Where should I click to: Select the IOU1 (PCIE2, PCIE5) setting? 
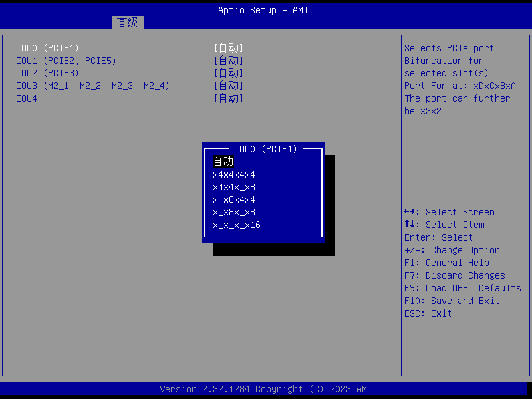(x=66, y=61)
